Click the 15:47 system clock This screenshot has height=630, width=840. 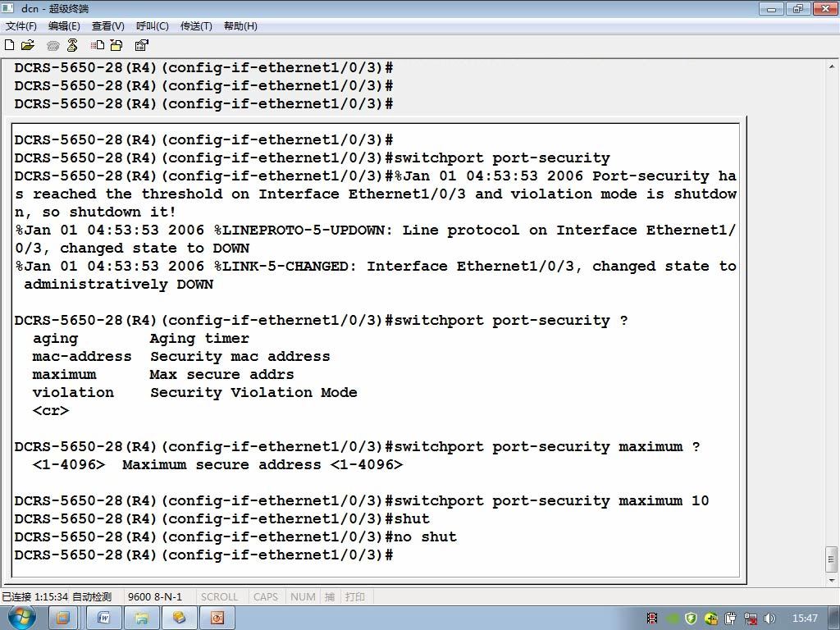805,618
